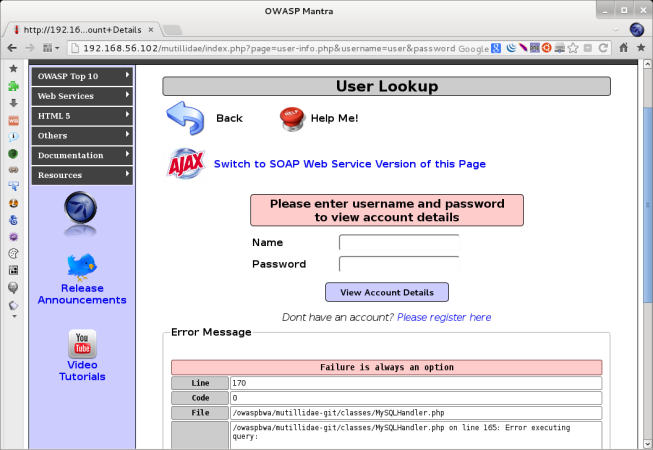Open Switch to SOAP Web Service link

349,164
